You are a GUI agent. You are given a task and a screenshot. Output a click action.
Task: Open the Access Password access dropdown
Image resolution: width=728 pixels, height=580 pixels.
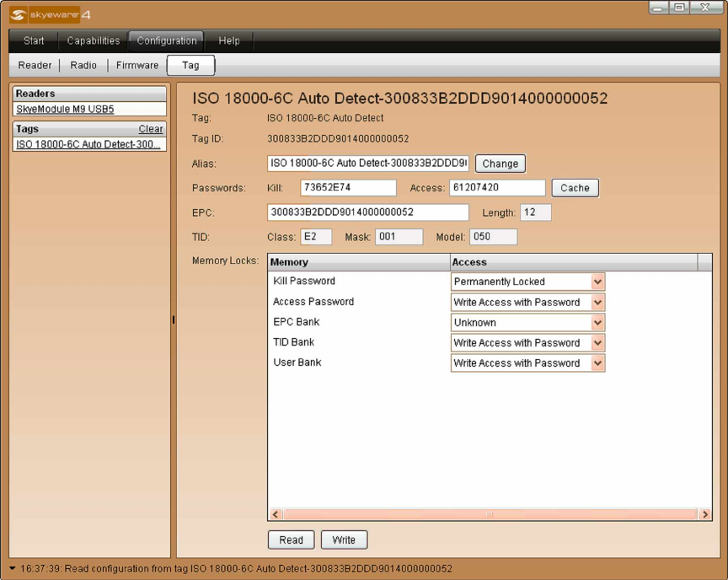[x=597, y=303]
